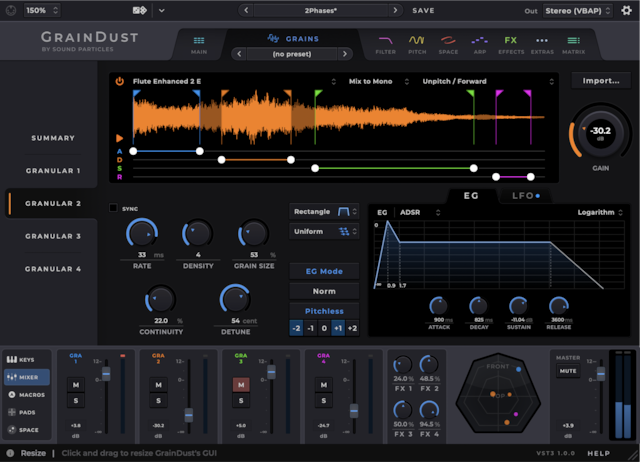Open the Rectangle window shape dropdown
The height and width of the screenshot is (462, 640).
pyautogui.click(x=324, y=211)
